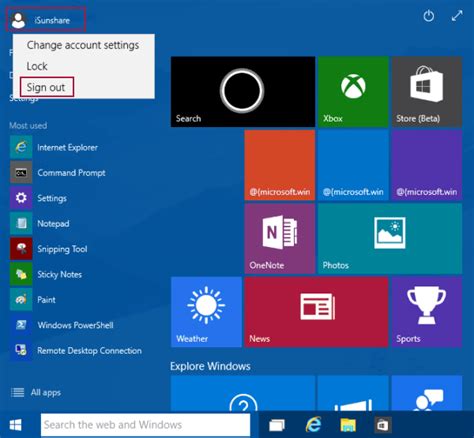Click the Internet Explorer list icon

(21, 147)
